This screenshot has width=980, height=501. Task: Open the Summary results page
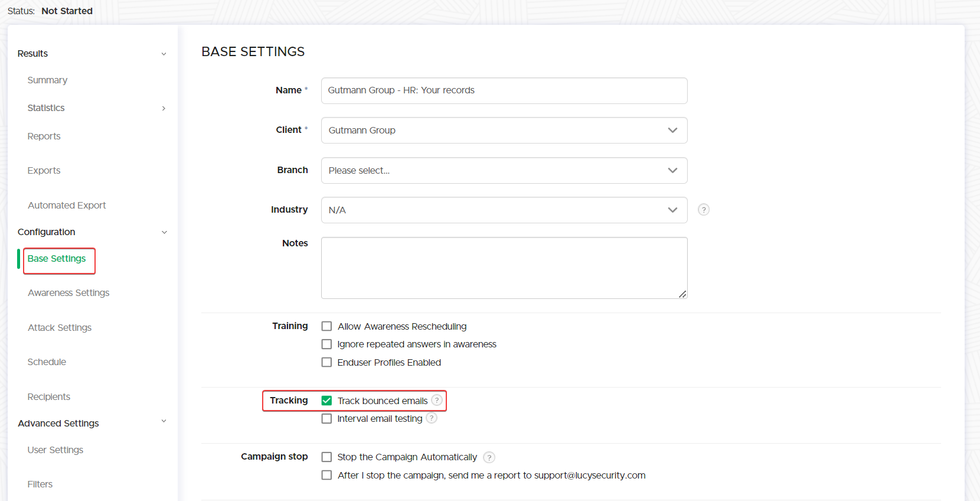click(47, 80)
